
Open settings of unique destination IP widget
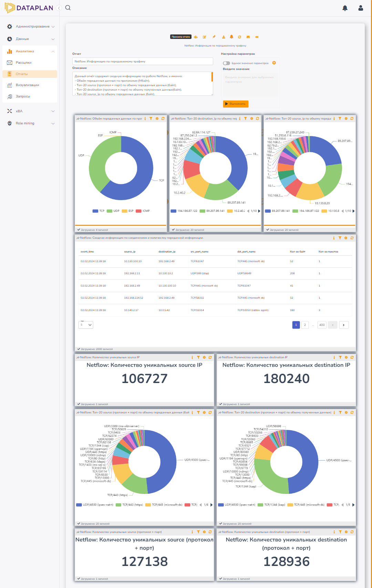click(x=346, y=357)
